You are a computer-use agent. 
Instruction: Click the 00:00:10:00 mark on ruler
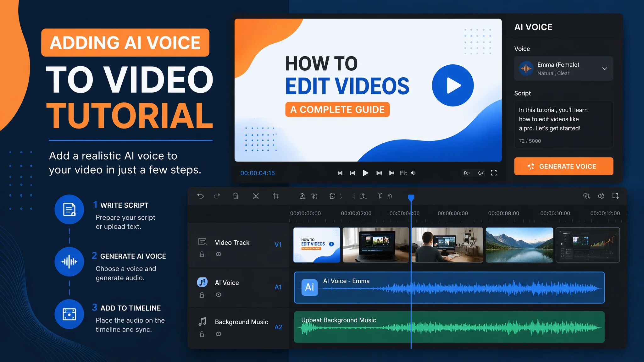pyautogui.click(x=555, y=213)
